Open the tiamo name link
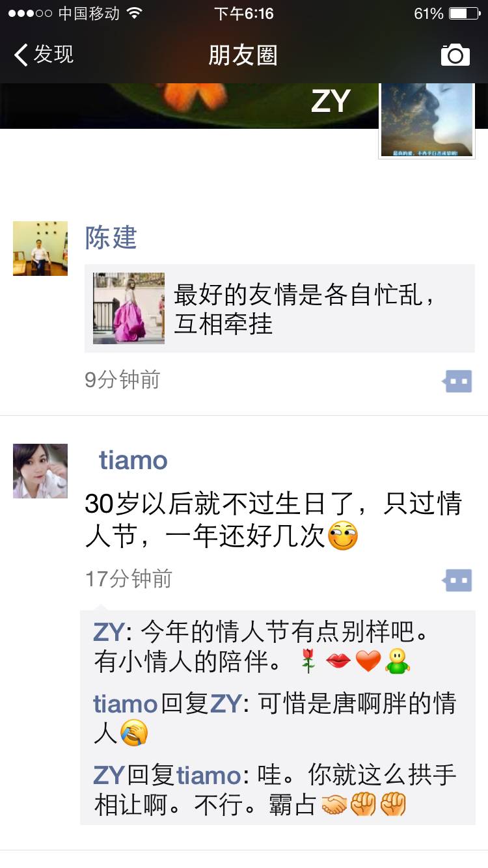 tap(133, 461)
